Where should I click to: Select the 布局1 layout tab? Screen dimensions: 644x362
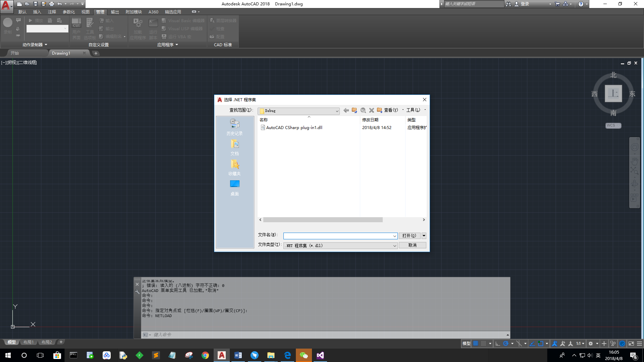pyautogui.click(x=29, y=342)
